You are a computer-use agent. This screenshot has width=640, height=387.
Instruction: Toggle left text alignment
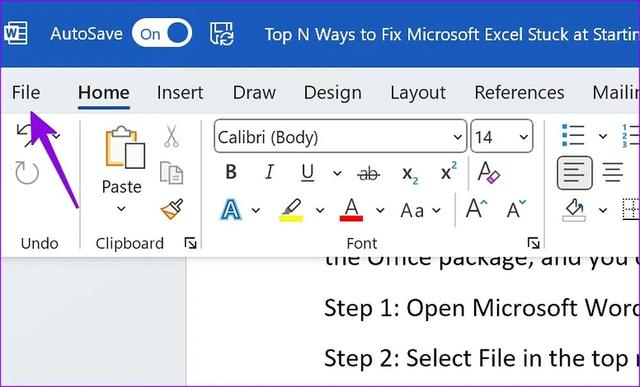575,173
